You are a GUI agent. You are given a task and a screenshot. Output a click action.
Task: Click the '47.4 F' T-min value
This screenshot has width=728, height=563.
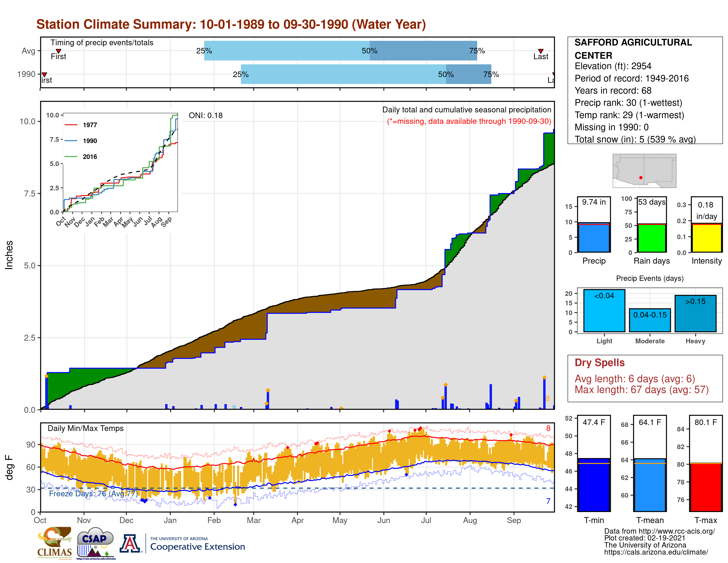(594, 422)
